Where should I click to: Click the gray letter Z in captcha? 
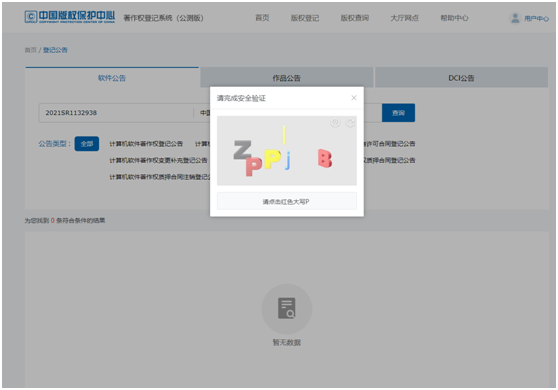pos(243,149)
